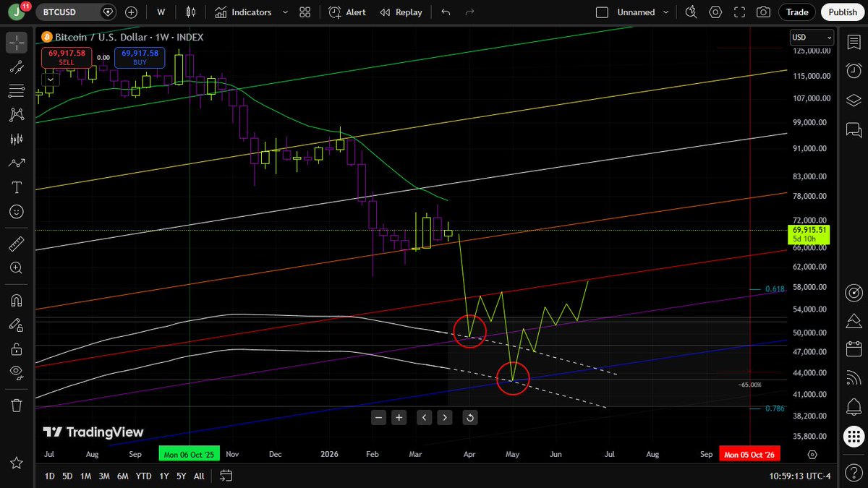Undo the last chart action
This screenshot has height=488, width=868.
pyautogui.click(x=446, y=12)
